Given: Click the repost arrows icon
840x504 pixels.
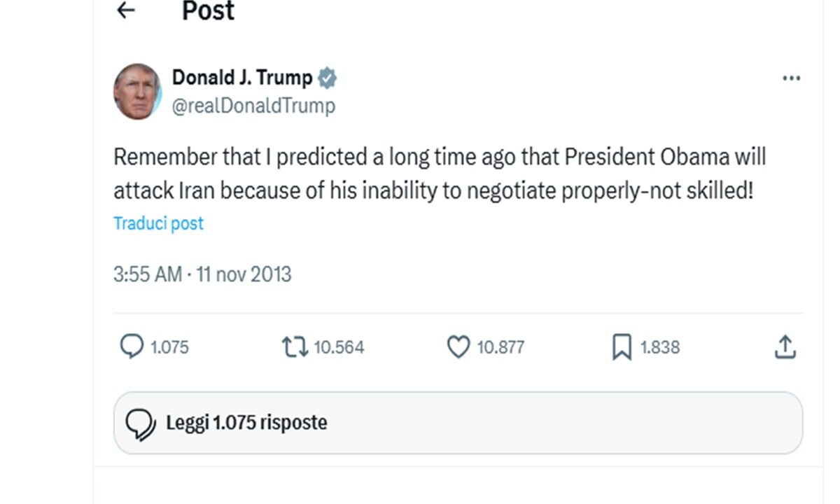Looking at the screenshot, I should pyautogui.click(x=295, y=346).
